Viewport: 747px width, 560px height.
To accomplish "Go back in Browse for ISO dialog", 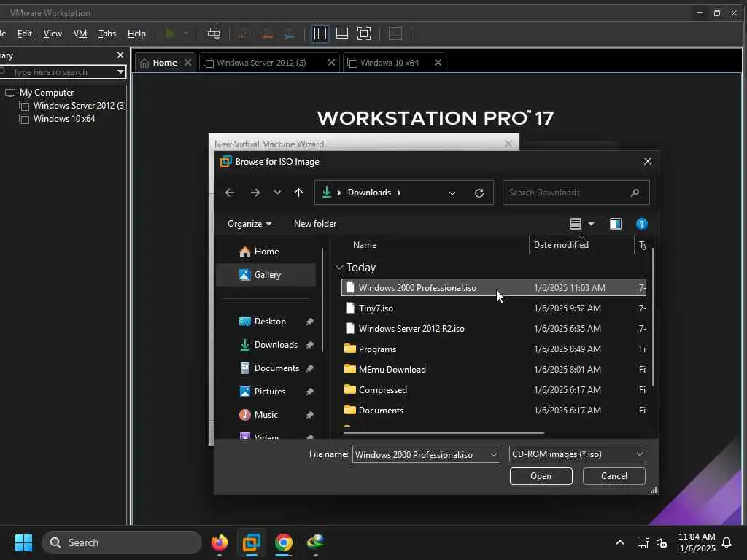I will [230, 192].
